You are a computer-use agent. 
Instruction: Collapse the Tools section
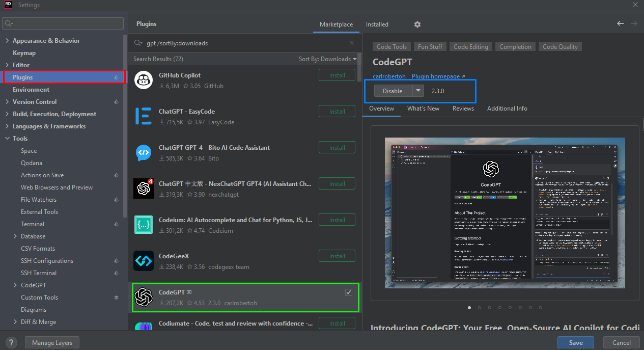[7, 139]
